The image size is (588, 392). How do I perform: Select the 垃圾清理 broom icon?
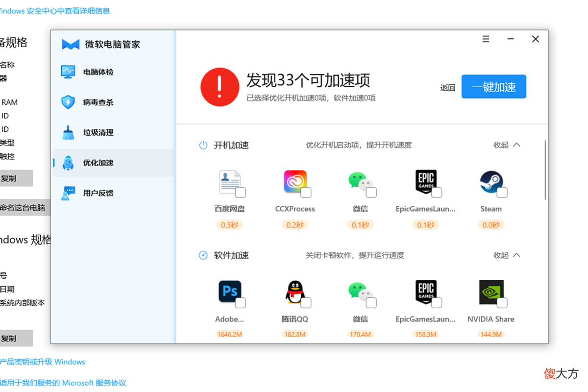68,132
